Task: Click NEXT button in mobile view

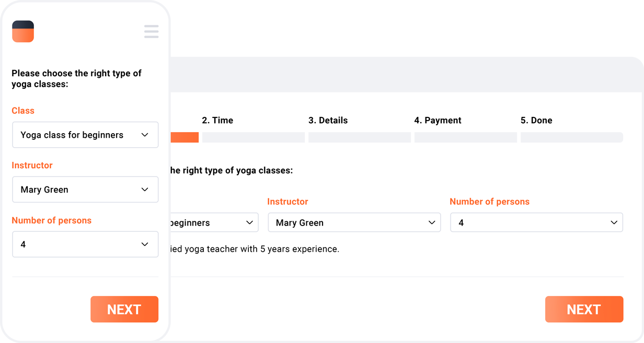Action: pyautogui.click(x=124, y=310)
